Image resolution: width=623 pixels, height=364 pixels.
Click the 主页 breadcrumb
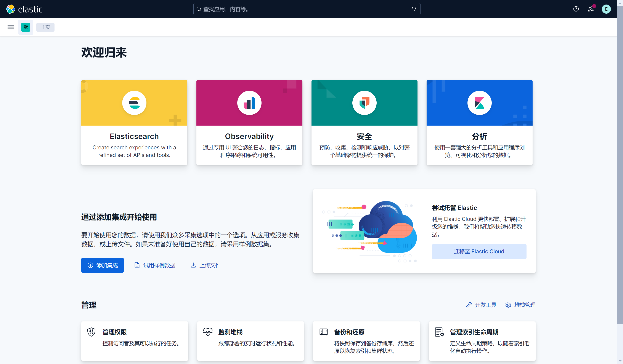pos(45,27)
